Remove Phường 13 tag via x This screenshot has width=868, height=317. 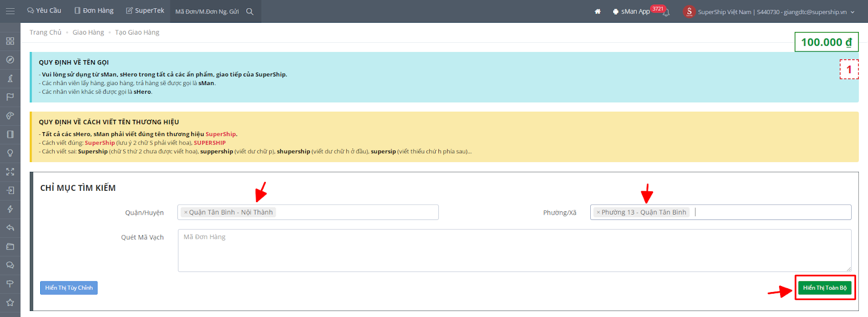click(x=598, y=212)
